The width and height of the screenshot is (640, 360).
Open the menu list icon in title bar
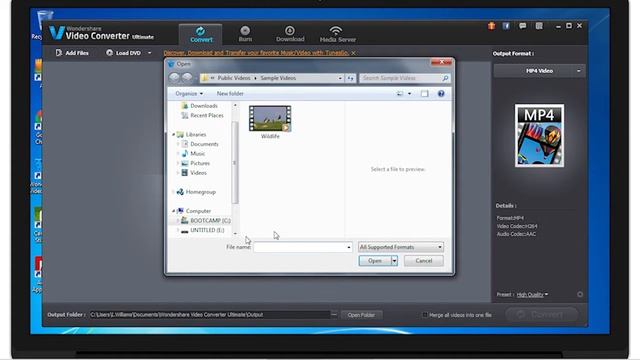(539, 26)
